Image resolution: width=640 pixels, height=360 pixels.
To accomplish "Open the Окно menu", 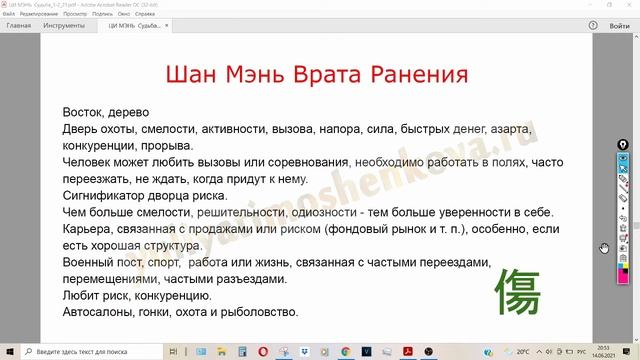I will coord(124,14).
